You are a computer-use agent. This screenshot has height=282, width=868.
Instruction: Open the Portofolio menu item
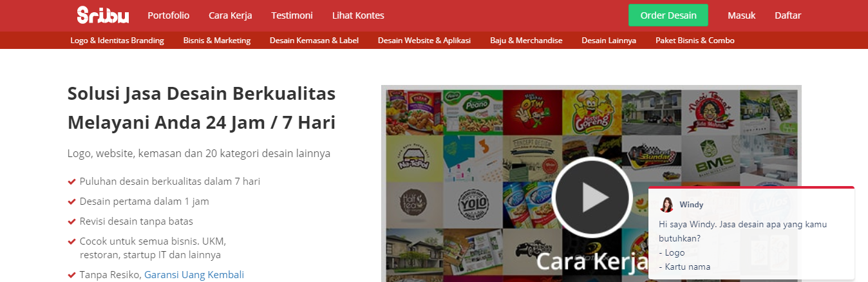pos(168,15)
